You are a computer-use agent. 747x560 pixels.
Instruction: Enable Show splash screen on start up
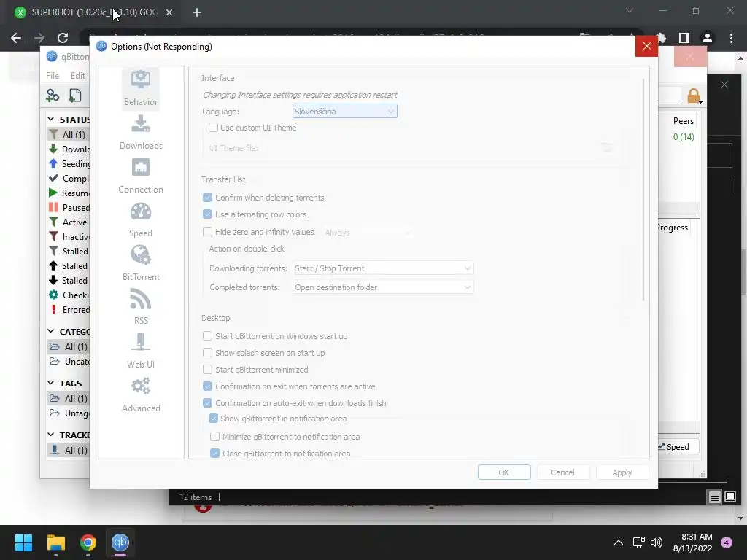point(207,353)
